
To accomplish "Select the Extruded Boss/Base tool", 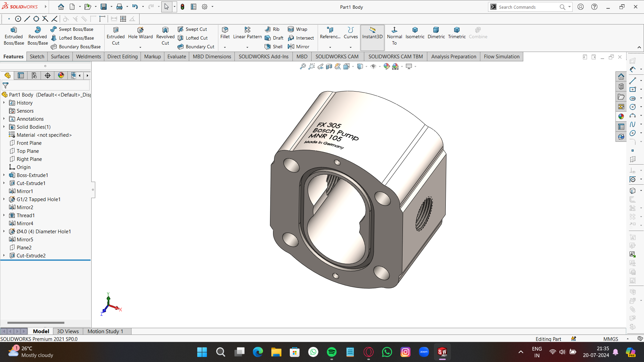I will (x=14, y=36).
